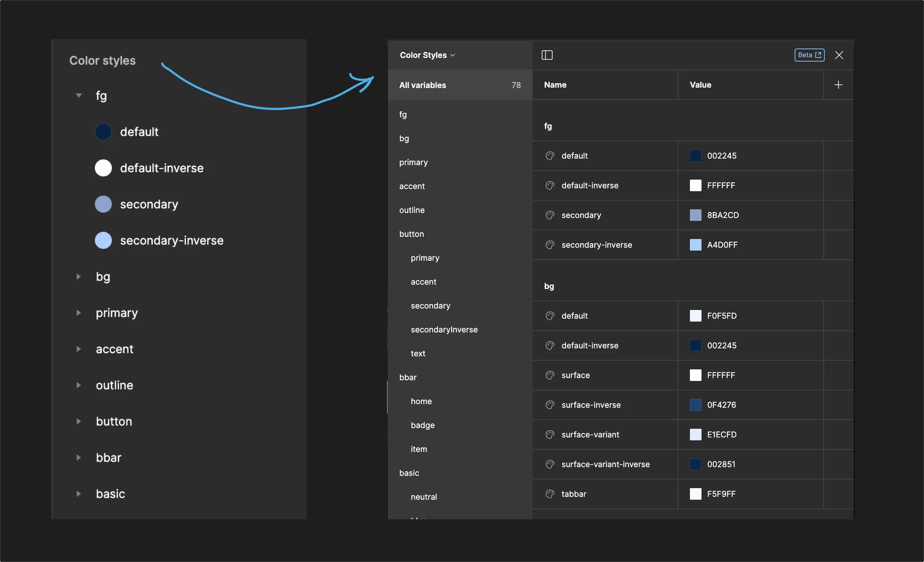This screenshot has width=924, height=562.
Task: Click the 0F4276 surface-inverse value field
Action: tap(721, 405)
